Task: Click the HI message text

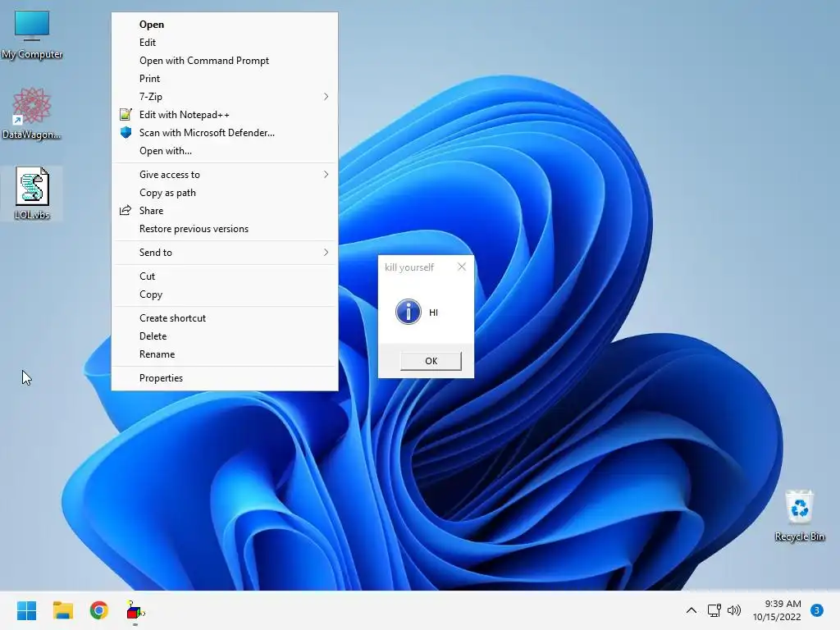Action: [433, 313]
